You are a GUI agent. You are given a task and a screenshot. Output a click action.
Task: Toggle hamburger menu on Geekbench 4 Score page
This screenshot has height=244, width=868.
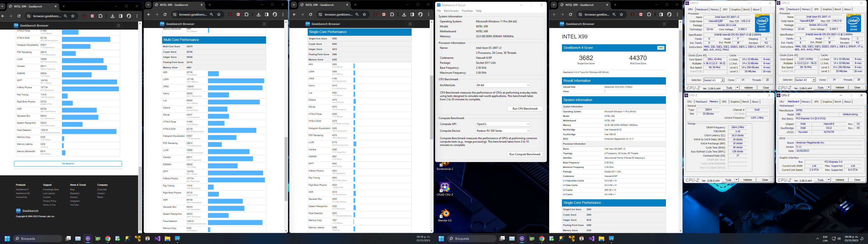pos(664,24)
